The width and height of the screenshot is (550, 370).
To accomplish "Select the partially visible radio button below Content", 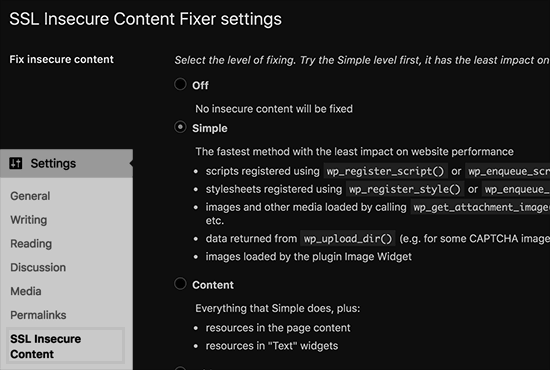I will (180, 368).
